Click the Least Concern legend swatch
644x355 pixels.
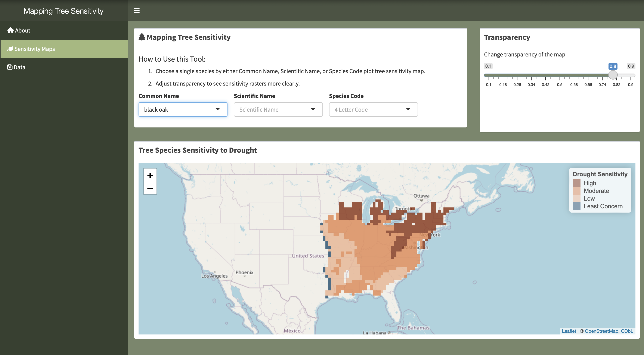click(576, 206)
